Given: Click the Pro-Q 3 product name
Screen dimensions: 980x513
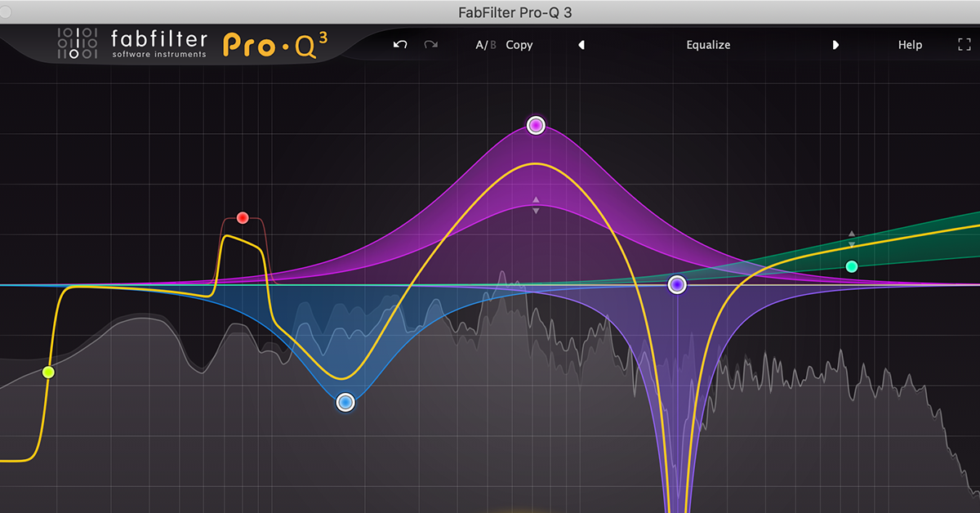Looking at the screenshot, I should point(276,47).
